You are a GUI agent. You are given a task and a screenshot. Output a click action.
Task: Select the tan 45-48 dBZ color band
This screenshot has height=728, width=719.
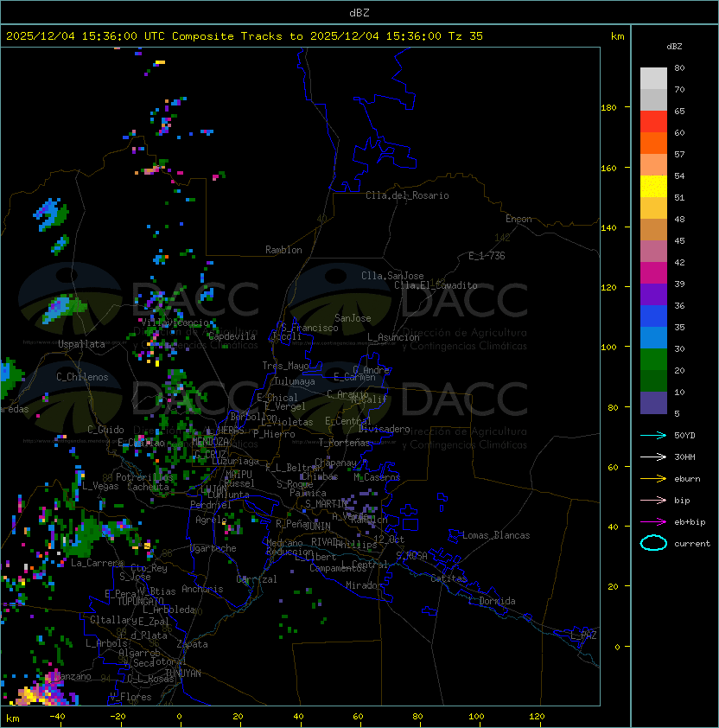[653, 230]
